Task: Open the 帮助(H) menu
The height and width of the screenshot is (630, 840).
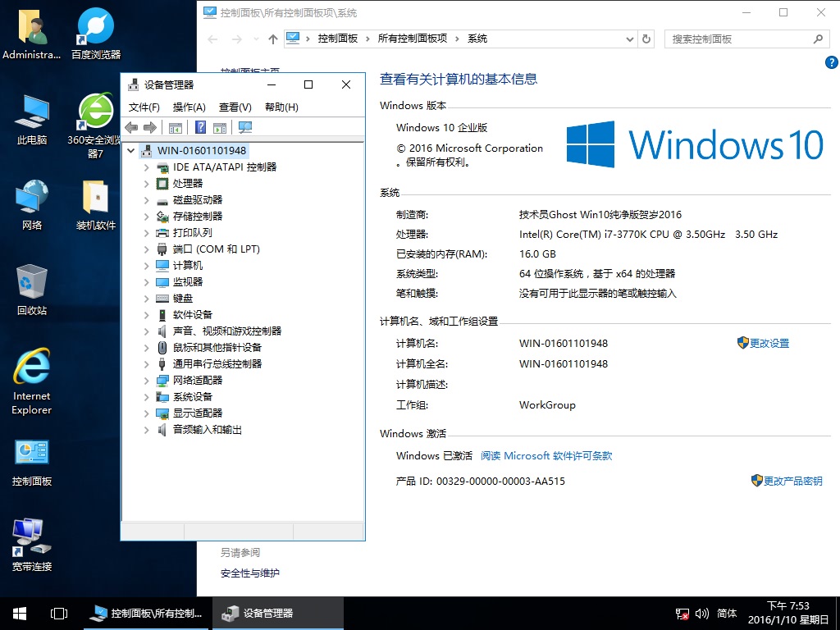Action: (x=282, y=107)
